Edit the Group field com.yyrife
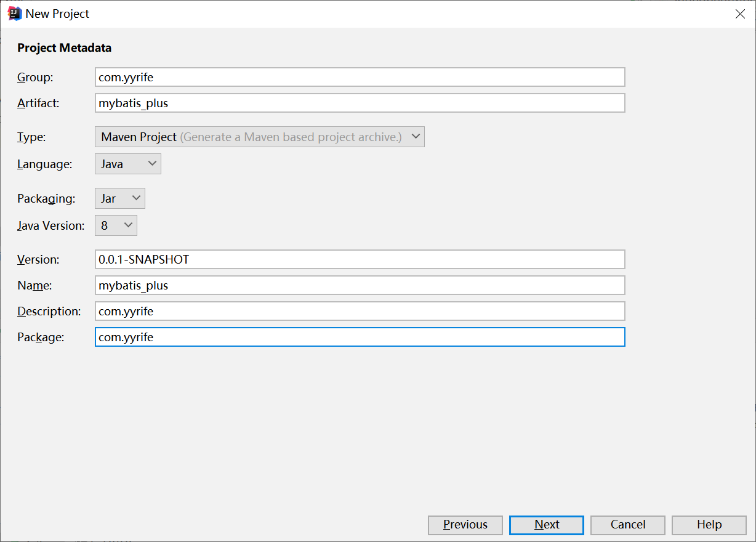Screen dimensions: 756x542 pyautogui.click(x=360, y=77)
